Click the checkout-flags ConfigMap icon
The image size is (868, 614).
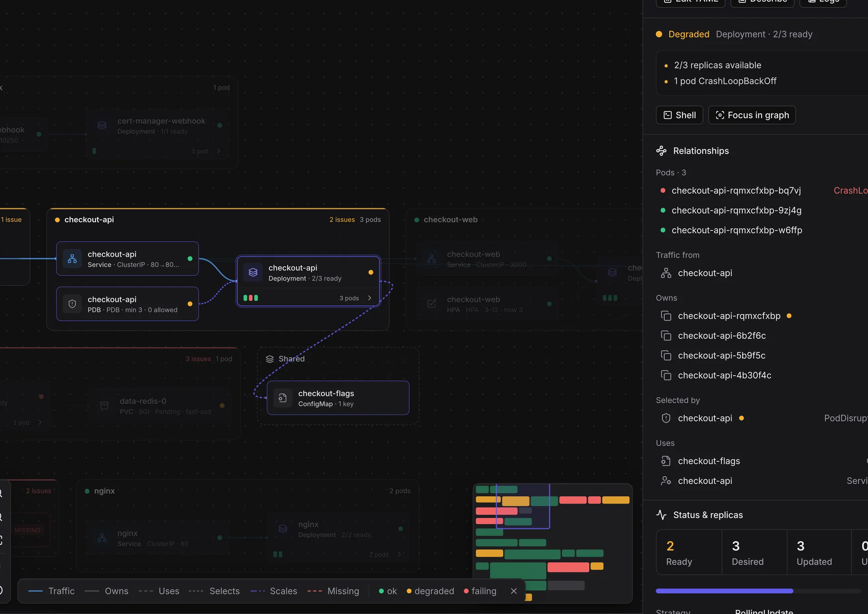pos(283,398)
